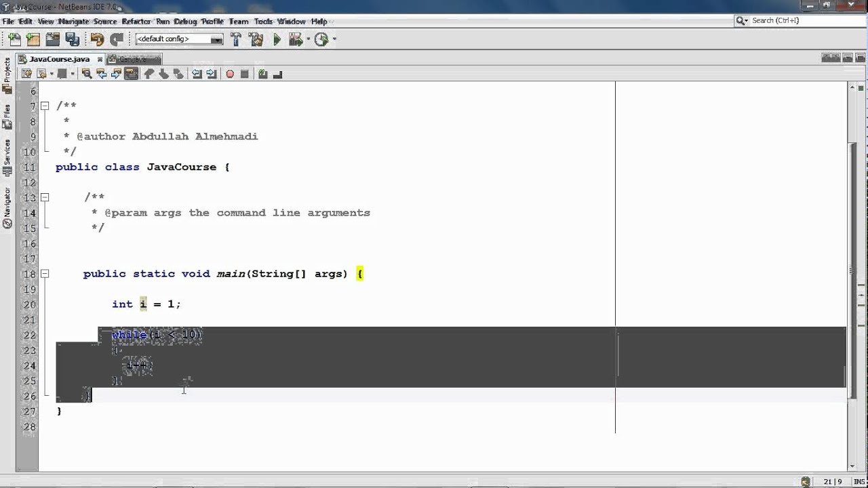Open the Debug menu

(x=185, y=22)
